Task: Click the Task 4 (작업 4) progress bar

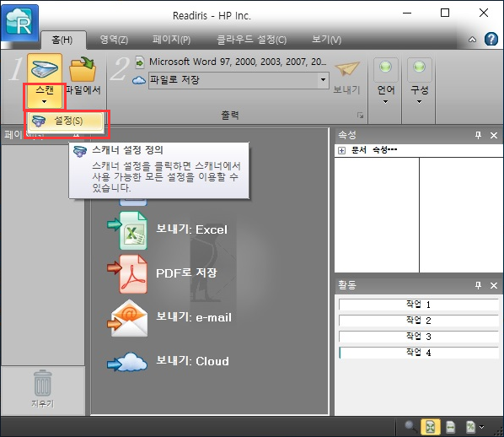Action: click(419, 353)
